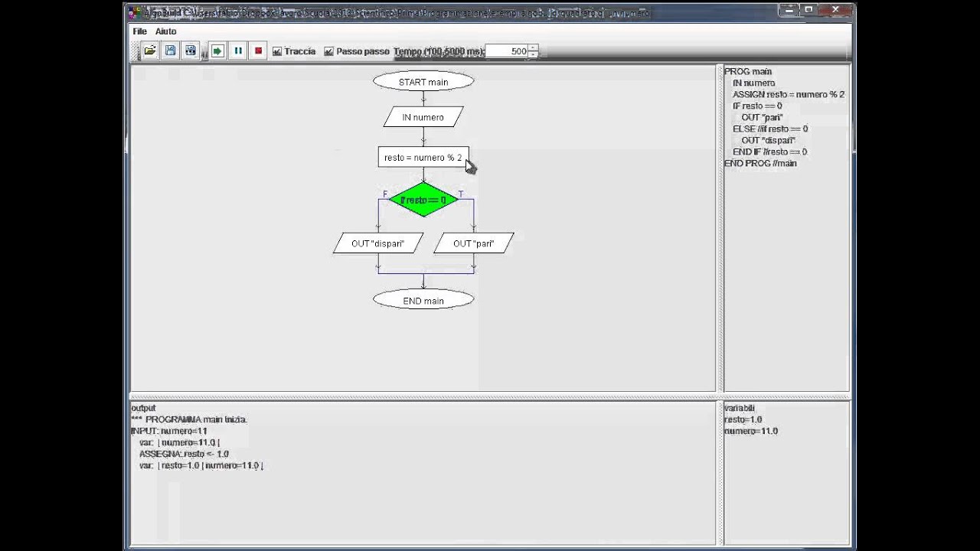
Task: Click output line INPUT: numero=11
Action: 169,431
